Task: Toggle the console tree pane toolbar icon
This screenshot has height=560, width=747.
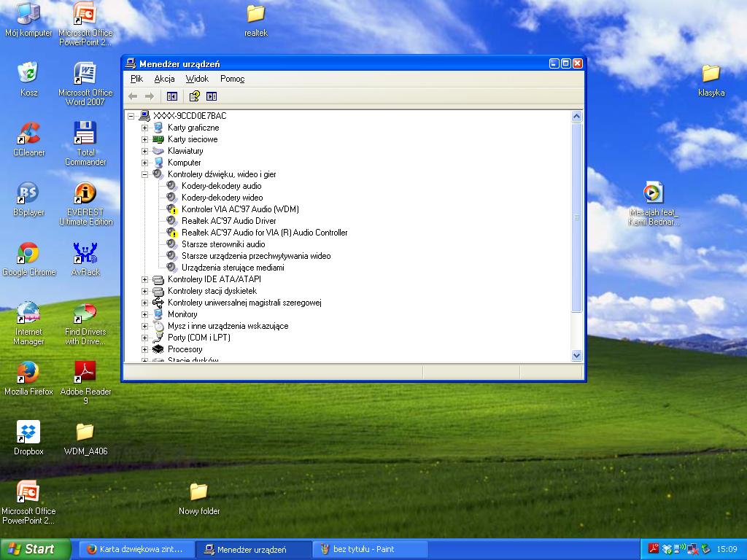Action: point(172,96)
